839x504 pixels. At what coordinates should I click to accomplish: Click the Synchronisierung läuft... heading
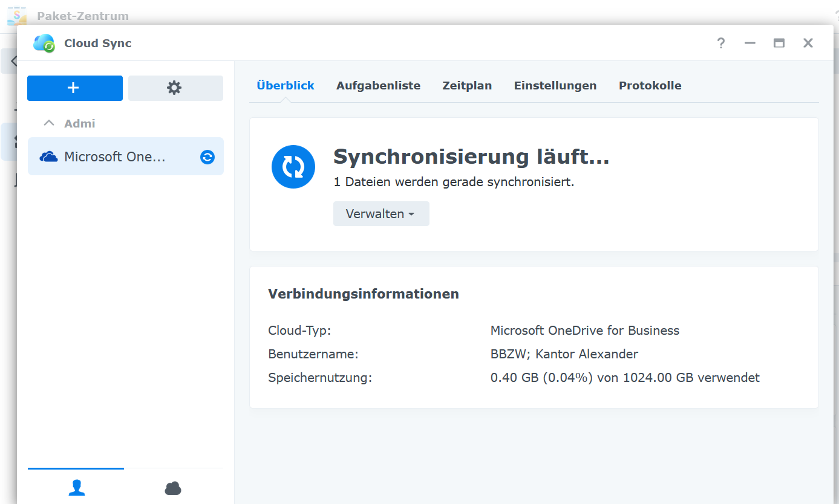(x=471, y=157)
